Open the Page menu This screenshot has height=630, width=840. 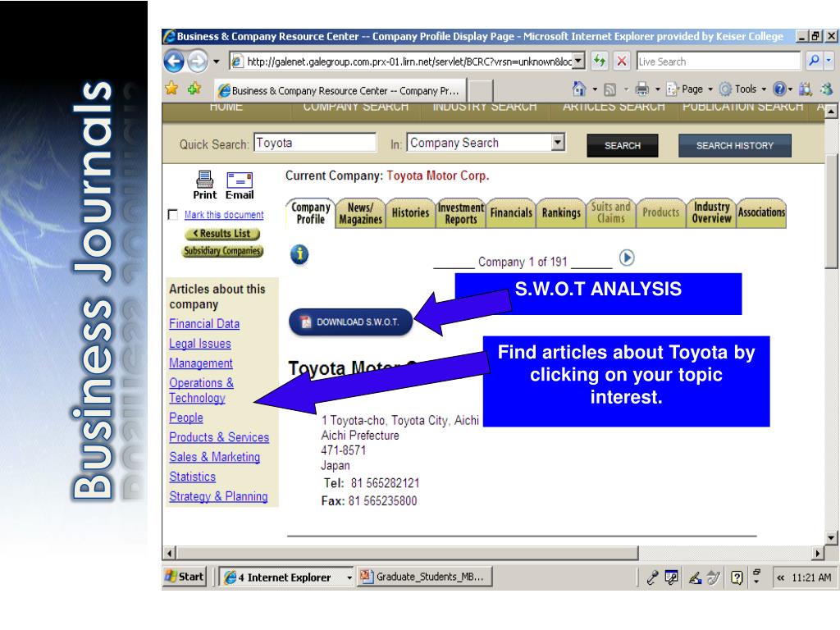[689, 89]
